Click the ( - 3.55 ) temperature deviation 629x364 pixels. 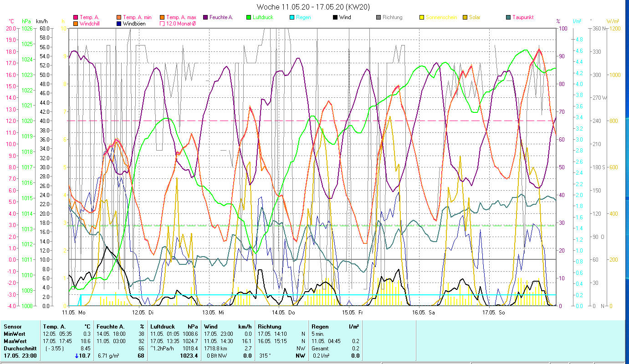[x=55, y=349]
